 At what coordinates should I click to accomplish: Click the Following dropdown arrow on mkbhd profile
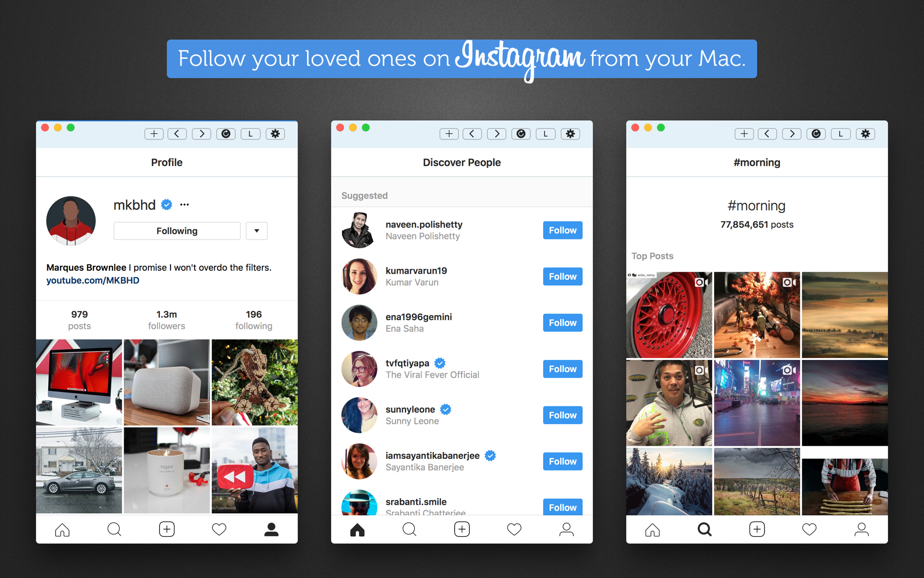click(x=256, y=230)
